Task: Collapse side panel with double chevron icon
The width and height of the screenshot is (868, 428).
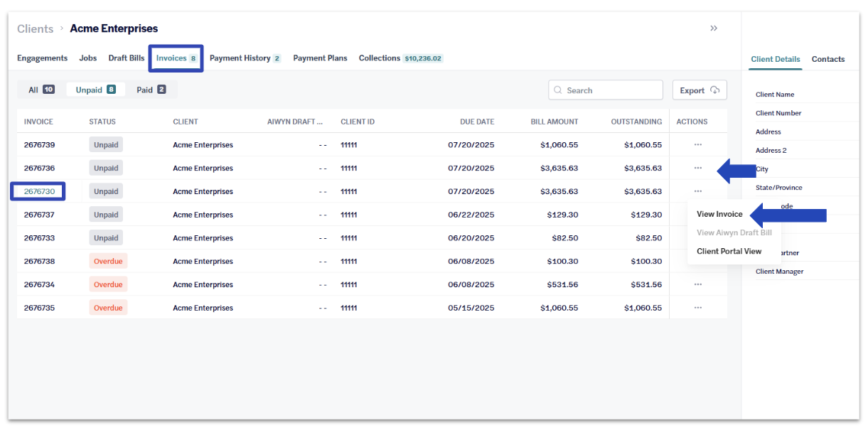Action: pyautogui.click(x=714, y=28)
